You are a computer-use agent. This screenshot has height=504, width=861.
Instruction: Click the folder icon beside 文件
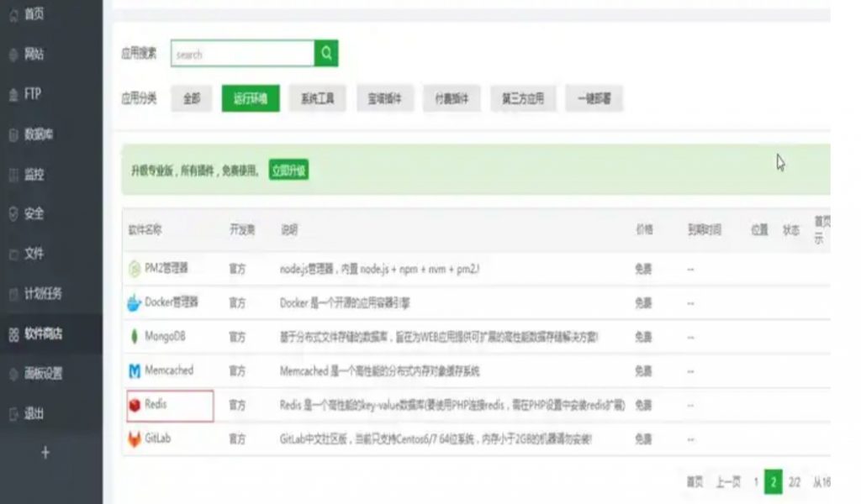point(13,255)
